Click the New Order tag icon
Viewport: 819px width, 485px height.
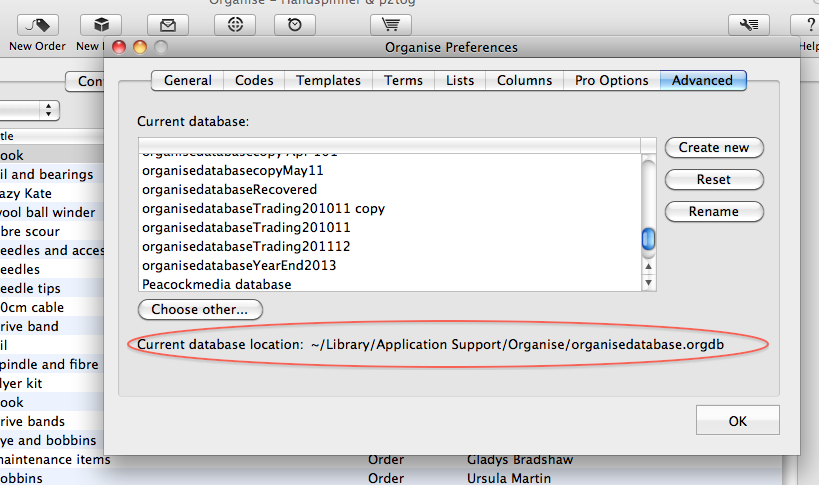tap(38, 25)
